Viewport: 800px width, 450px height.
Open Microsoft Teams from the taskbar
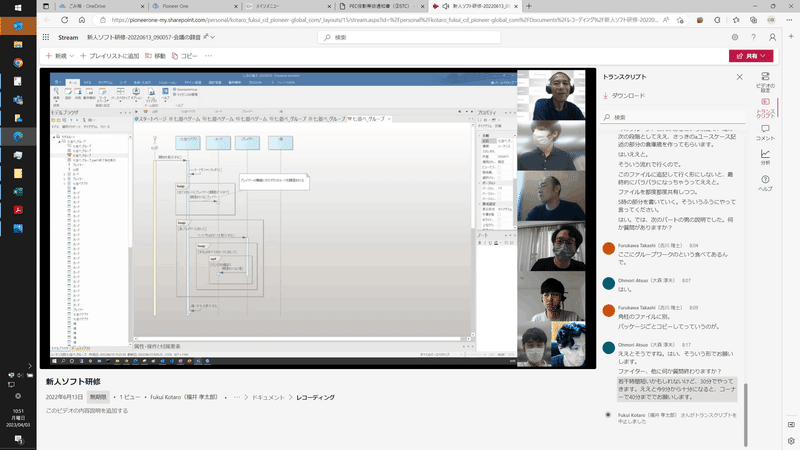(18, 99)
